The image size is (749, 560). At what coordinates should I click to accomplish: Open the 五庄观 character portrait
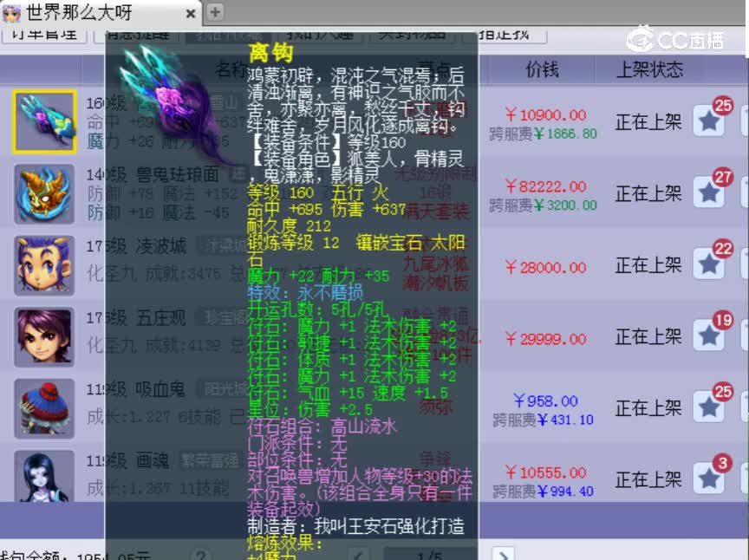pos(44,337)
